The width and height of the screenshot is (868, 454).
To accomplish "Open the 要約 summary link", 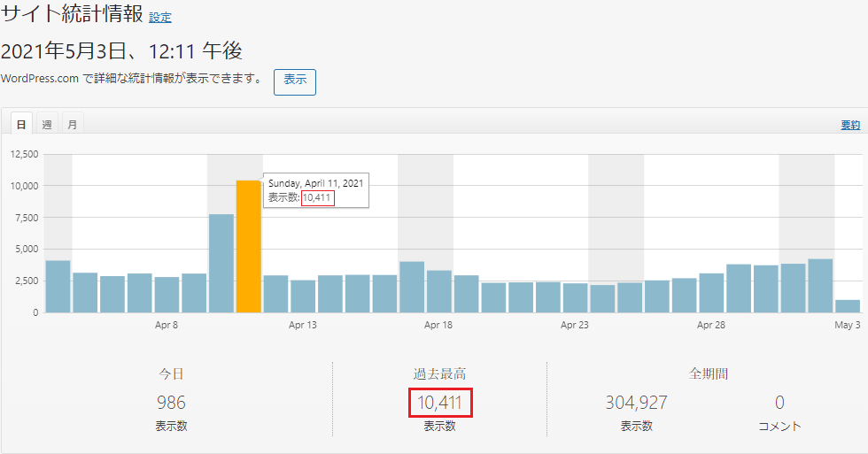I will pos(850,125).
